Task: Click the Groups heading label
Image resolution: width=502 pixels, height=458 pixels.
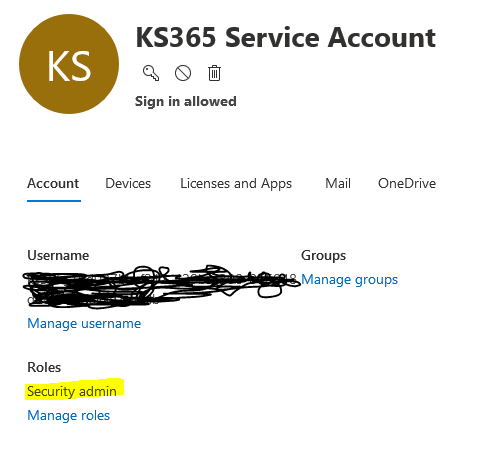Action: (323, 256)
